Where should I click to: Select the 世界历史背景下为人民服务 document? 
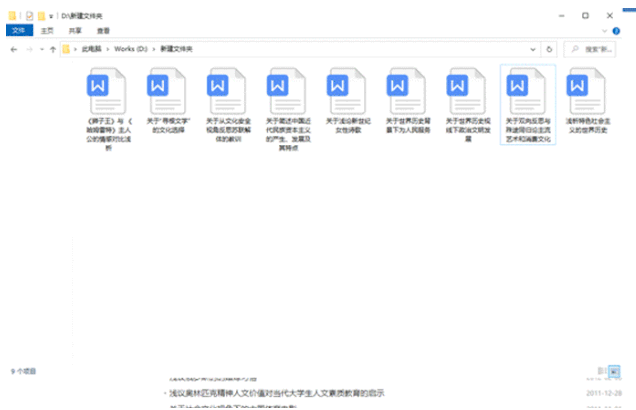[x=408, y=100]
